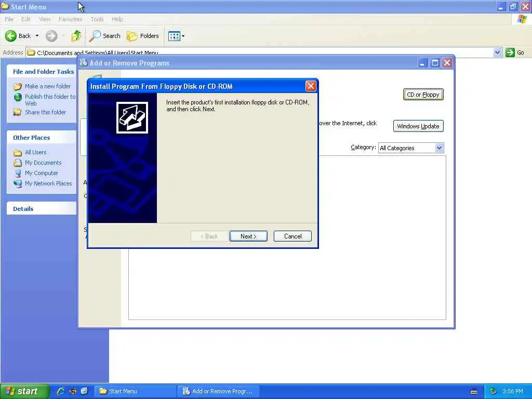Click the Publish to Web globe icon
Screen dimensions: 532x399
pos(18,97)
